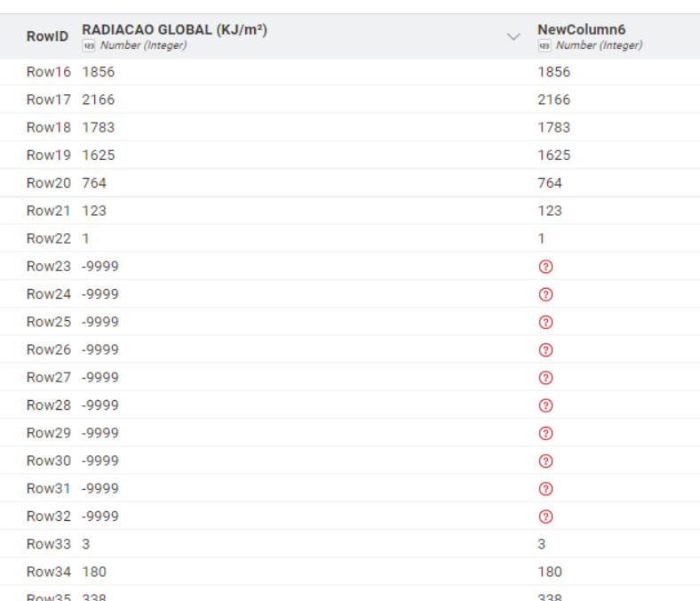Click the -9999 value in Row24
Viewport: 700px width, 601px height.
coord(100,294)
